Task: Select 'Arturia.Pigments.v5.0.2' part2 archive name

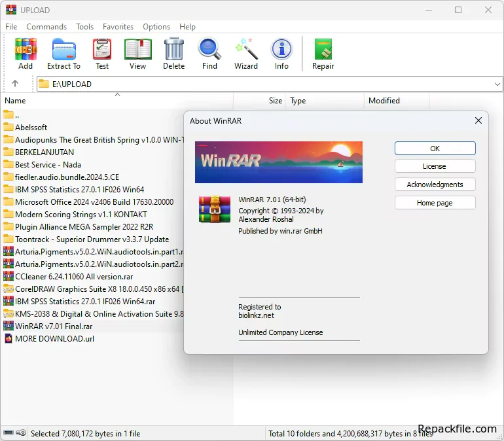Action: tap(99, 264)
